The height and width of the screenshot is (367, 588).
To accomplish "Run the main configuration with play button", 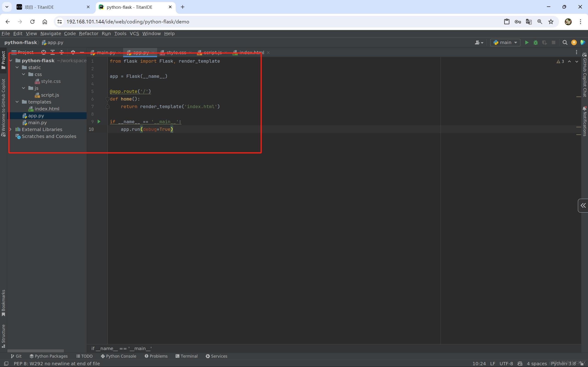I will (x=526, y=43).
